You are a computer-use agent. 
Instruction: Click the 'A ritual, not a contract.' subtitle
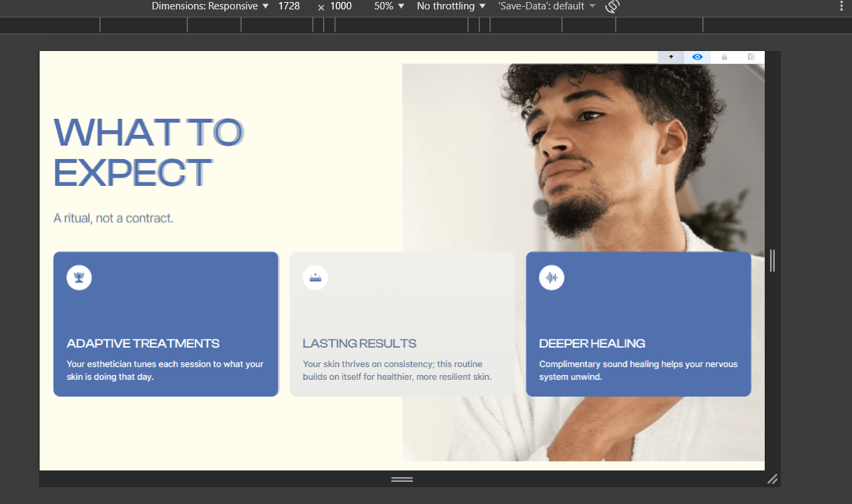coord(113,218)
